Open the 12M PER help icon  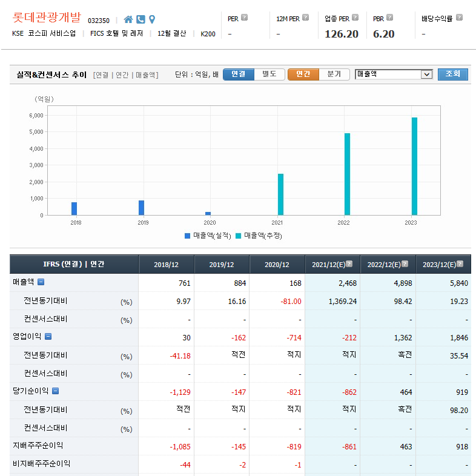tap(306, 18)
